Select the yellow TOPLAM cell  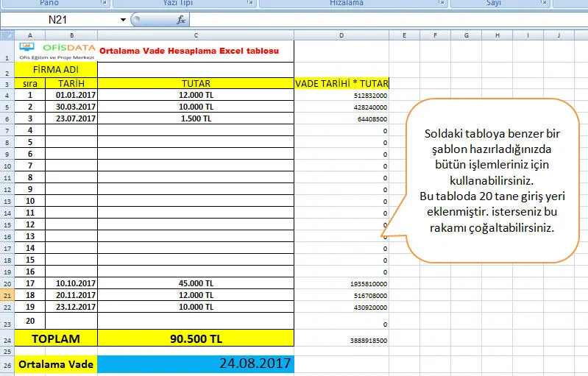[x=56, y=339]
